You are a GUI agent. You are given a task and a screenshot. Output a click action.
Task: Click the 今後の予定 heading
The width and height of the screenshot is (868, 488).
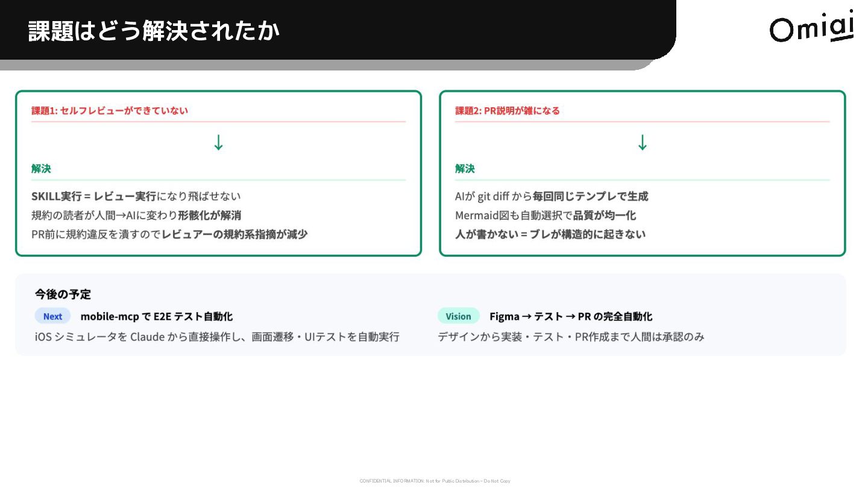63,294
